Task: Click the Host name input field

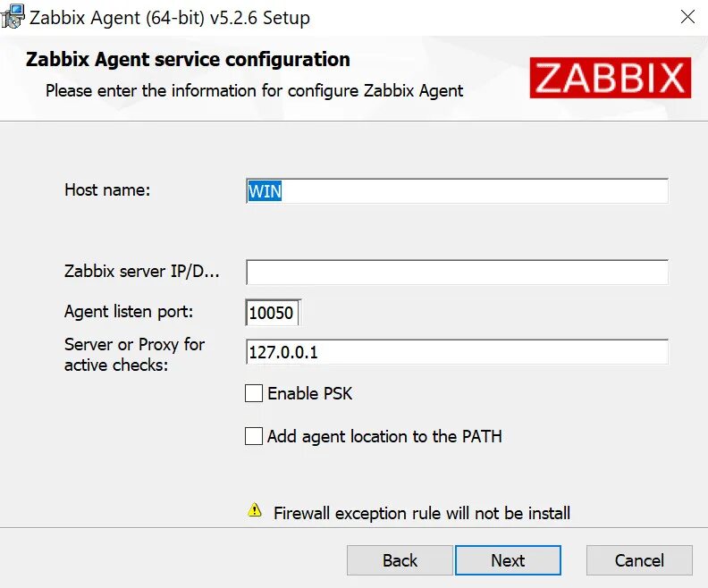Action: 457,191
